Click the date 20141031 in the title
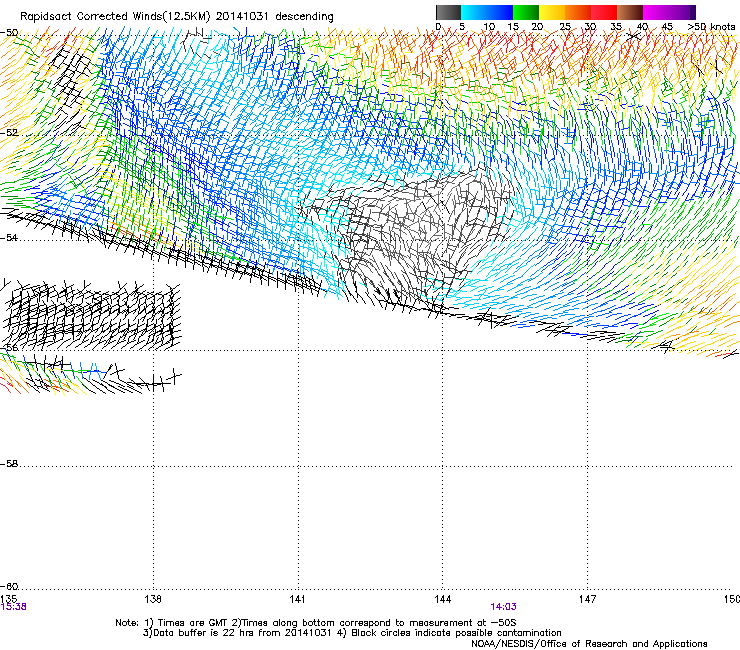740x650 pixels. pos(242,16)
